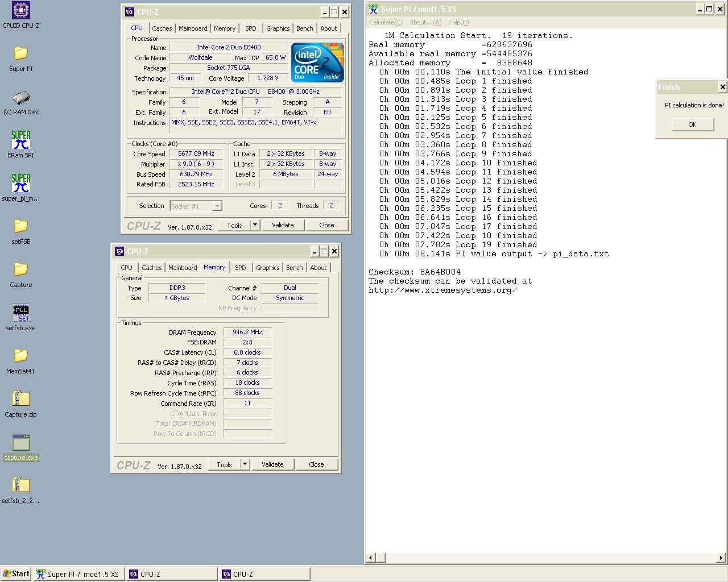
Task: Open Graphics tab in lower CPU-Z window
Action: click(x=268, y=268)
